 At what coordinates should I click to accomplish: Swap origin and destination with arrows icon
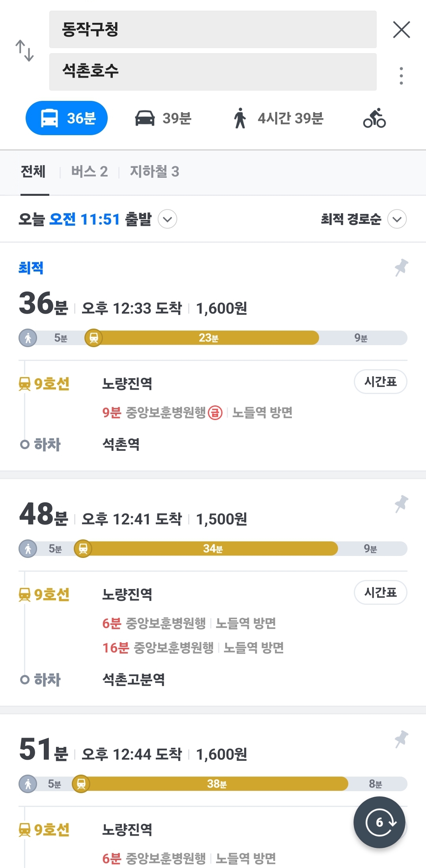click(24, 50)
